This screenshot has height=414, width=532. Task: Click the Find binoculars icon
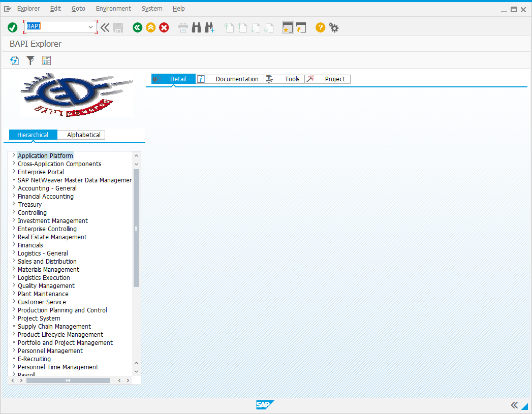[196, 27]
